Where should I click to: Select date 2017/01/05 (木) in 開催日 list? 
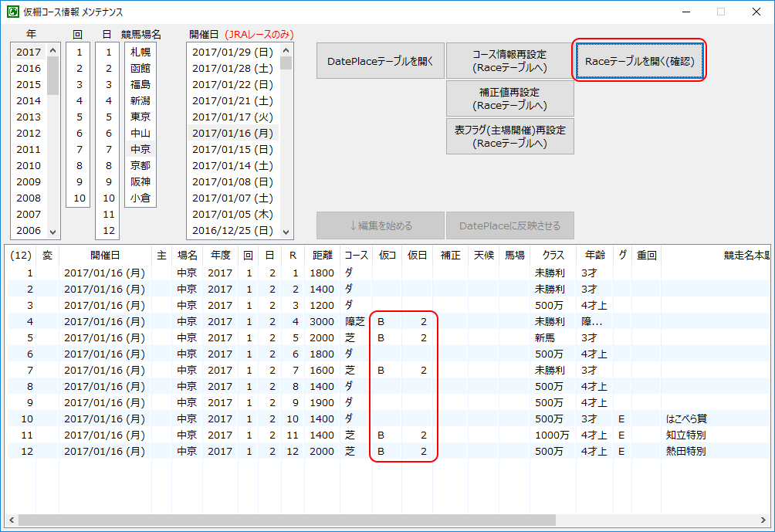[x=233, y=214]
